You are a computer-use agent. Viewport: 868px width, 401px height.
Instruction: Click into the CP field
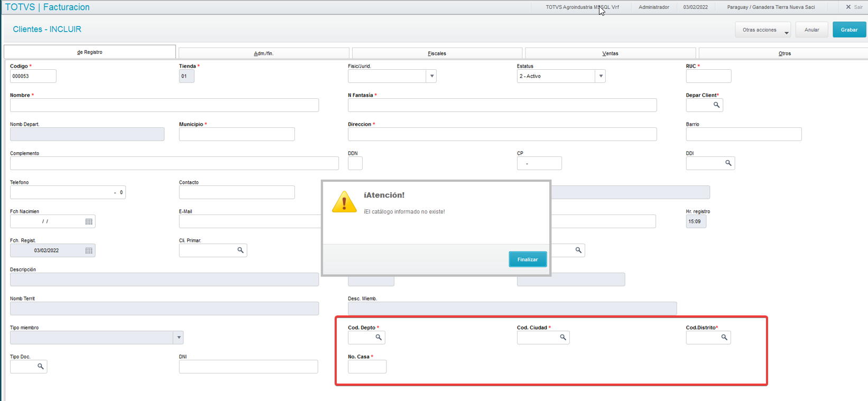click(539, 163)
